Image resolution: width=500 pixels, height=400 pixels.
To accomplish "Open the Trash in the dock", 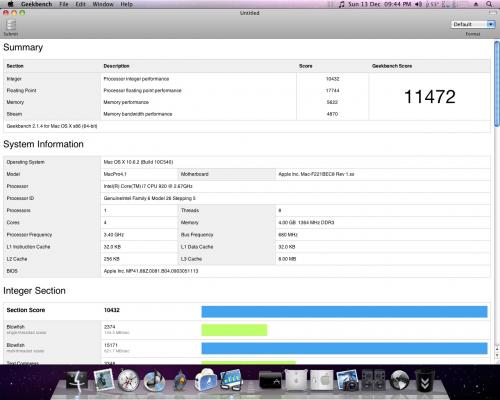I will coord(425,380).
